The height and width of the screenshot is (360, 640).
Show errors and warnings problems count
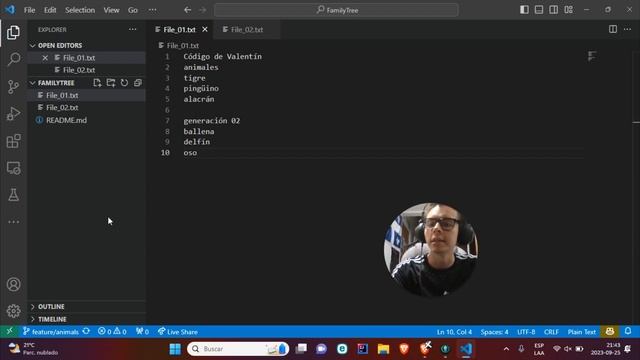pyautogui.click(x=112, y=332)
